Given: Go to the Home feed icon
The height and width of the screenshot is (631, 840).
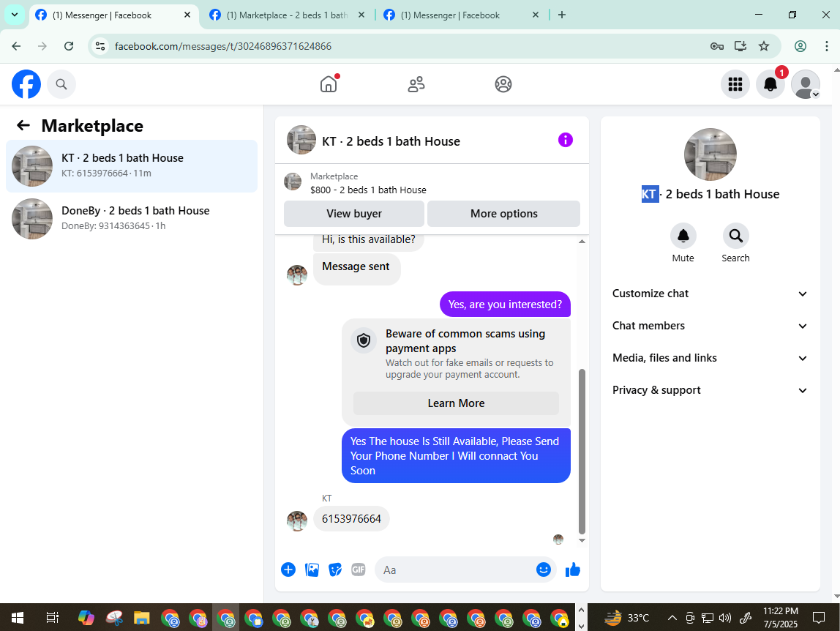Looking at the screenshot, I should click(329, 84).
